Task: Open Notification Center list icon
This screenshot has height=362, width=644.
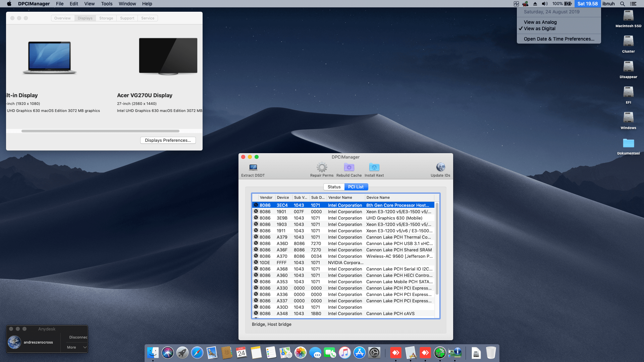Action: tap(633, 4)
